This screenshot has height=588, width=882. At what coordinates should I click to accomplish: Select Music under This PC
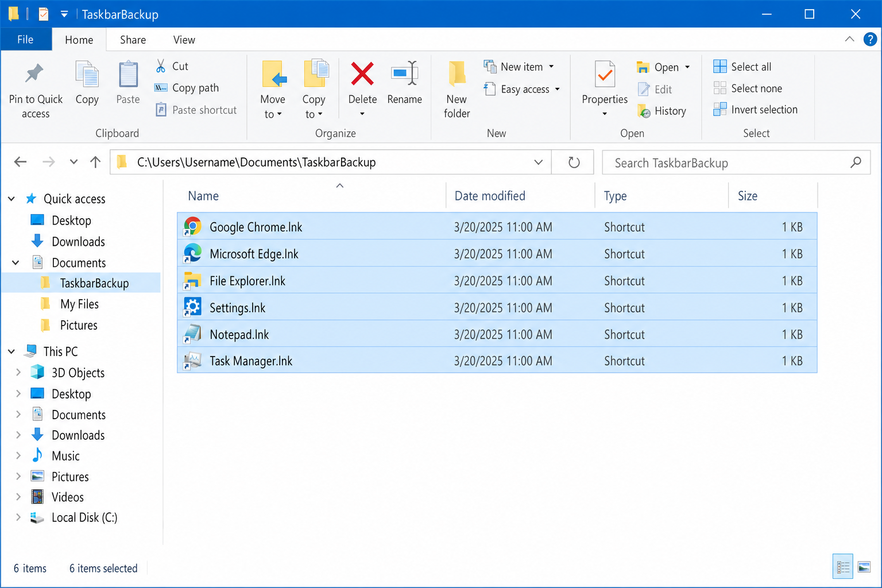[x=65, y=456]
